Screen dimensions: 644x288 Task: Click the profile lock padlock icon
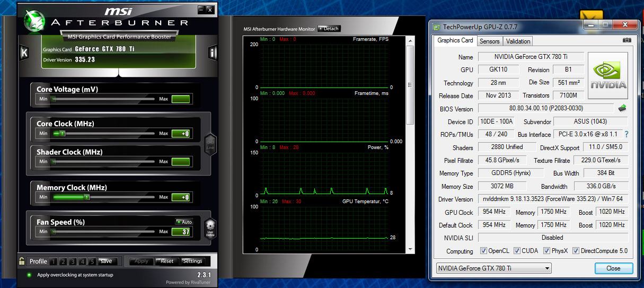[x=22, y=261]
